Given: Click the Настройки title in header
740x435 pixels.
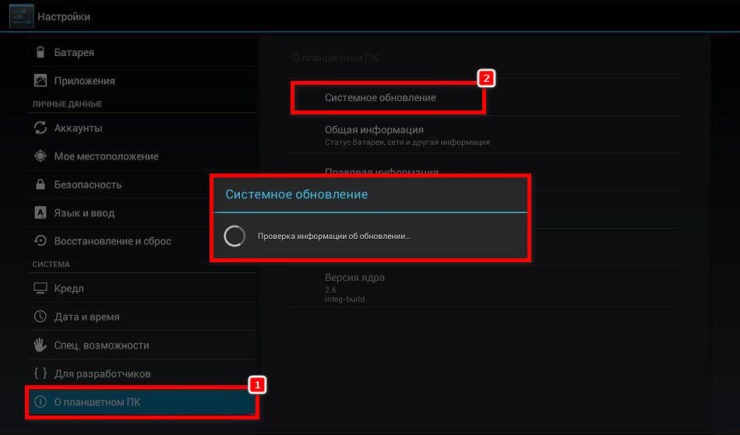Looking at the screenshot, I should 64,17.
